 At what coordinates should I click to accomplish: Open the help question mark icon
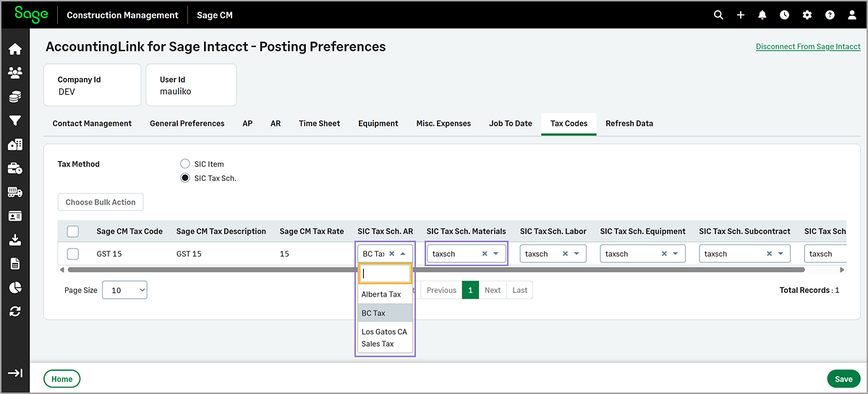[x=830, y=14]
